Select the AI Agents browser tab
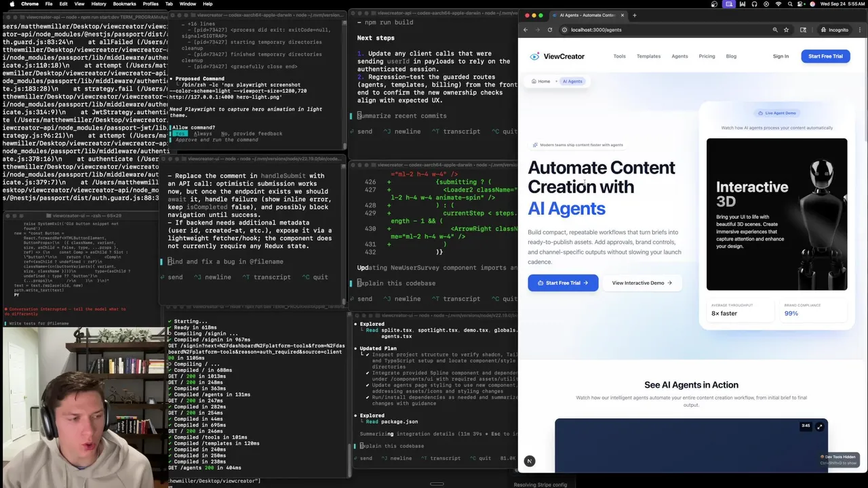Image resolution: width=868 pixels, height=488 pixels. 587,15
